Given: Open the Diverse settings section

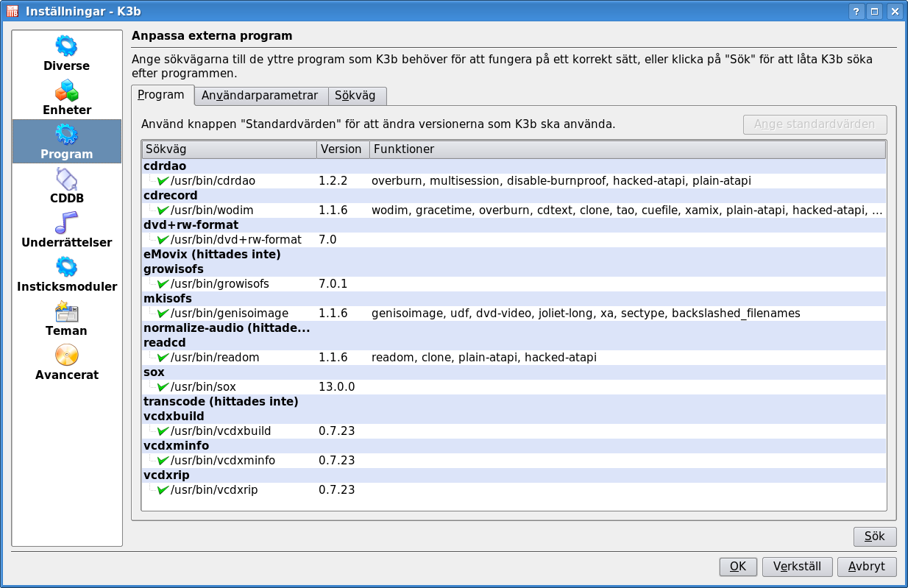Looking at the screenshot, I should (66, 53).
